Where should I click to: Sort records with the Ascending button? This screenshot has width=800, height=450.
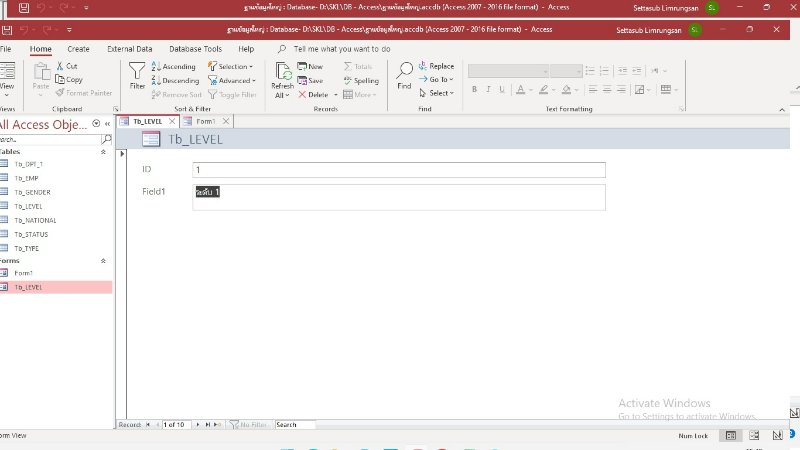[174, 66]
